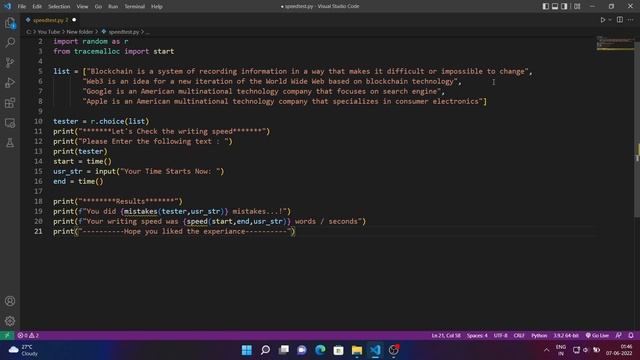Screen dimensions: 640x360
Task: Open the Edit menu
Action: tap(37, 7)
